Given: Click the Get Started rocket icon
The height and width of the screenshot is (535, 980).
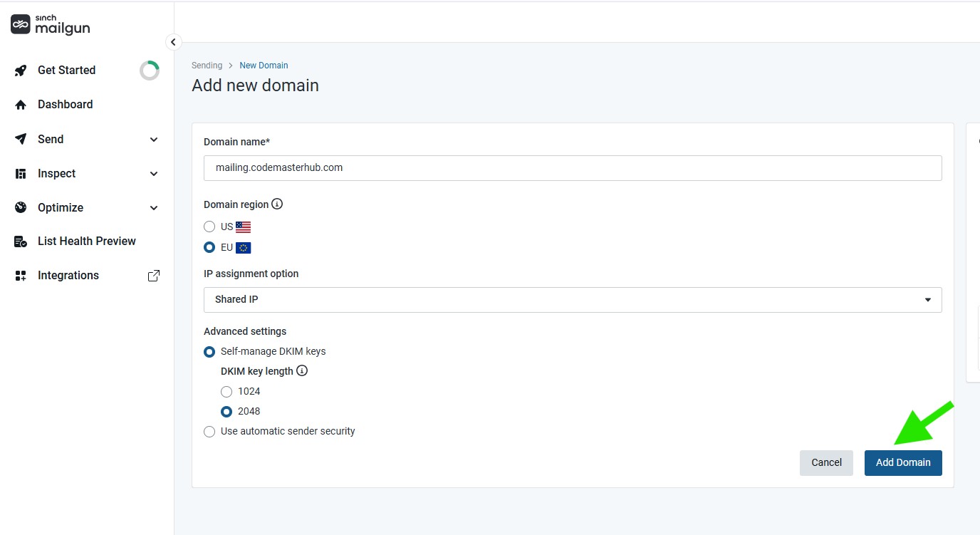Looking at the screenshot, I should [x=21, y=71].
